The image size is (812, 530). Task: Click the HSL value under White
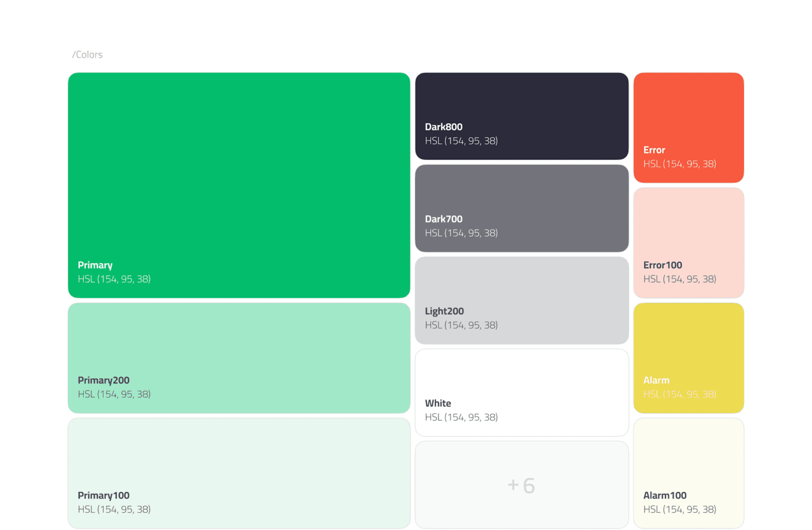click(461, 417)
